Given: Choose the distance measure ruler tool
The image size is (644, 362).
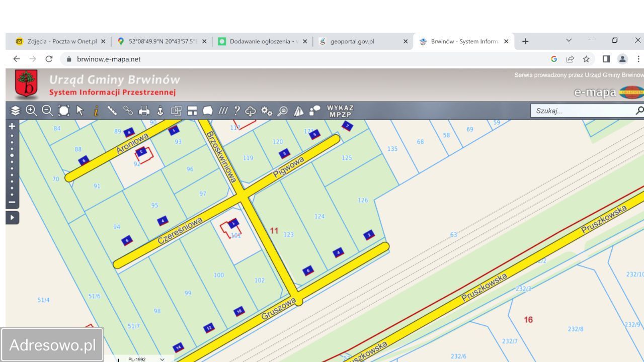Looking at the screenshot, I should pyautogui.click(x=112, y=111).
